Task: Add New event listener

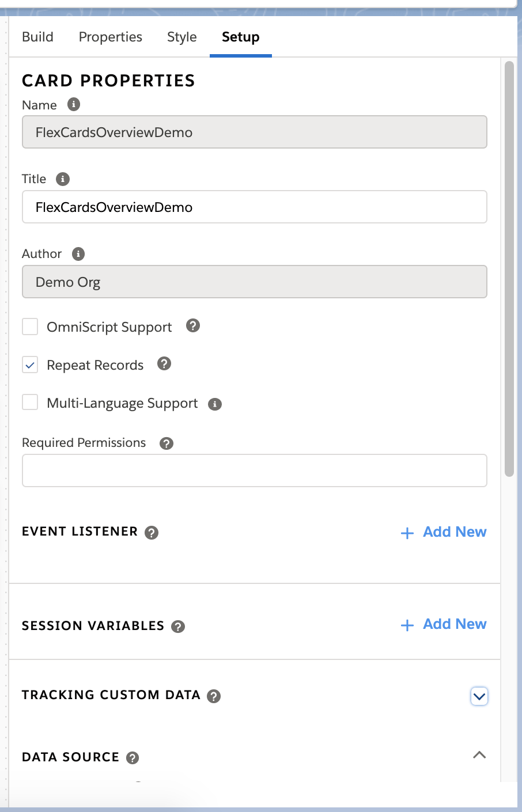Action: point(444,532)
